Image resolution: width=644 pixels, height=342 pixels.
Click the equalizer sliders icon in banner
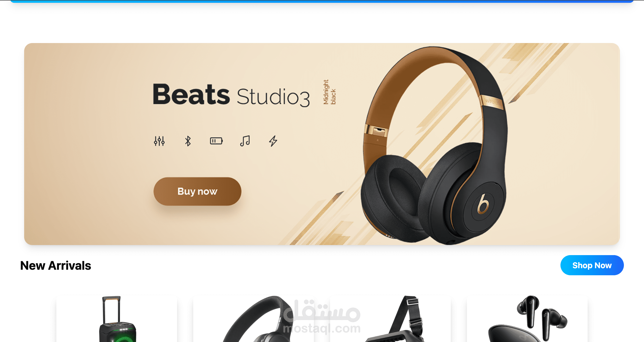(159, 141)
